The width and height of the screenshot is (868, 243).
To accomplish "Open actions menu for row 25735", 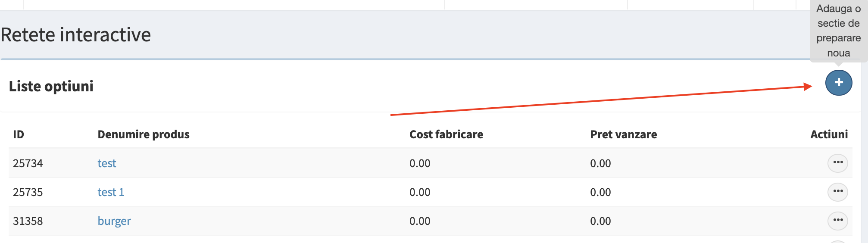I will [837, 192].
